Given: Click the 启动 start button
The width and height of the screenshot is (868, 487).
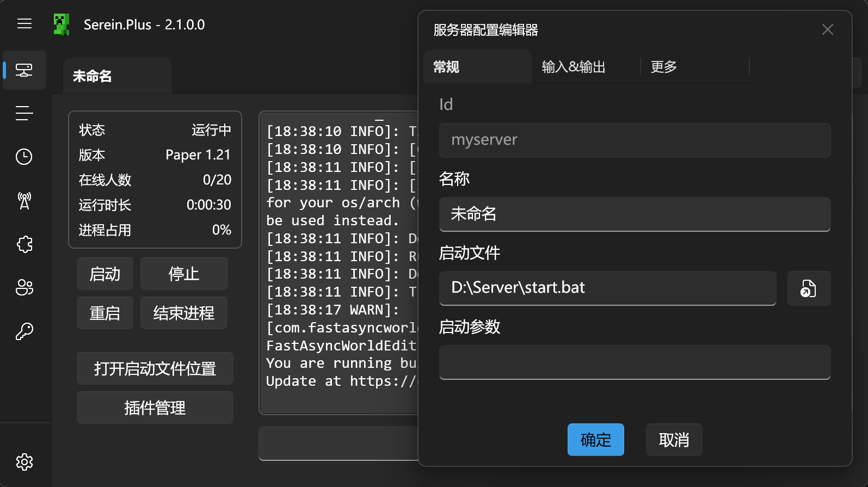Looking at the screenshot, I should point(105,274).
